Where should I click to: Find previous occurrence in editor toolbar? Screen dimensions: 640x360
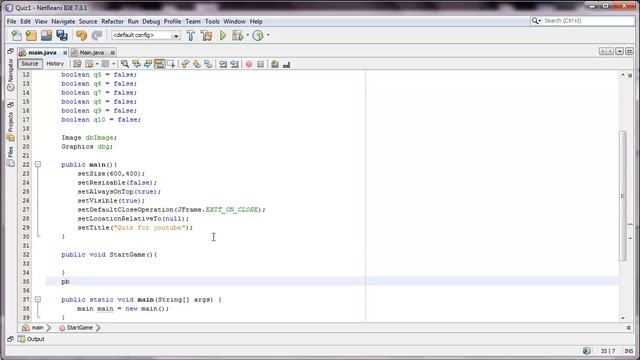pos(136,64)
